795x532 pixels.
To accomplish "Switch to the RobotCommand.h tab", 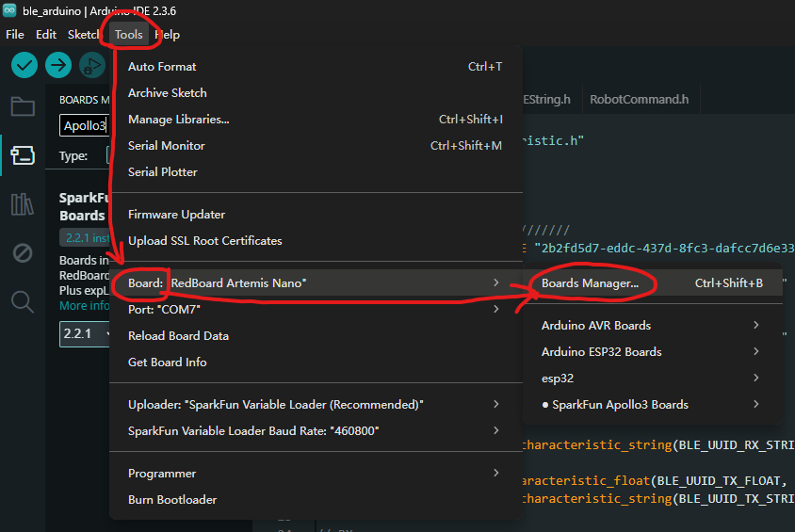I will pos(639,99).
